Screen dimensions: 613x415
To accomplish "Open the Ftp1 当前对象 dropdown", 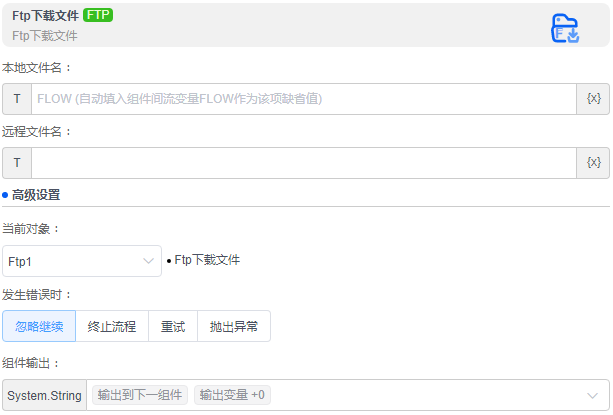I will click(x=82, y=261).
